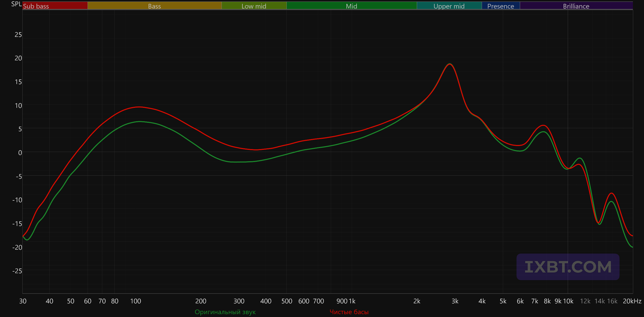644x317 pixels.
Task: Click the Upper mid band header
Action: (449, 6)
